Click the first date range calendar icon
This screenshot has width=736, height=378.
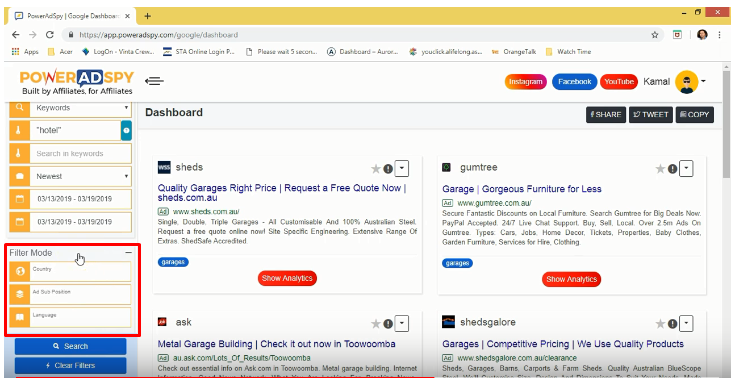(19, 199)
